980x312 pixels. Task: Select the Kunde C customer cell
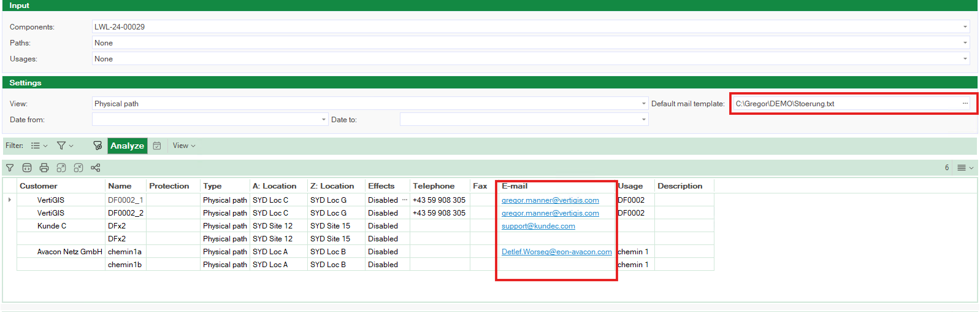pyautogui.click(x=61, y=226)
